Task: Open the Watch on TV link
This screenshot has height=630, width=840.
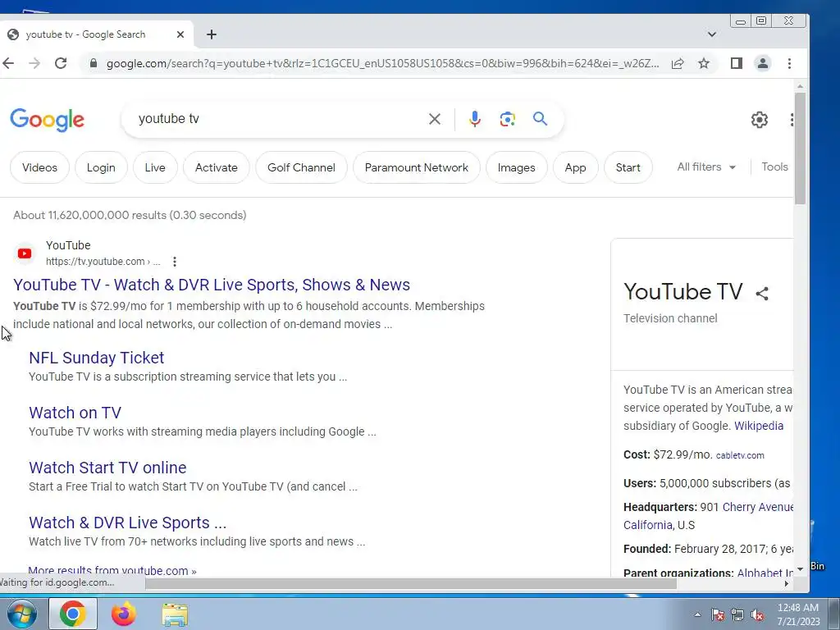Action: [75, 413]
